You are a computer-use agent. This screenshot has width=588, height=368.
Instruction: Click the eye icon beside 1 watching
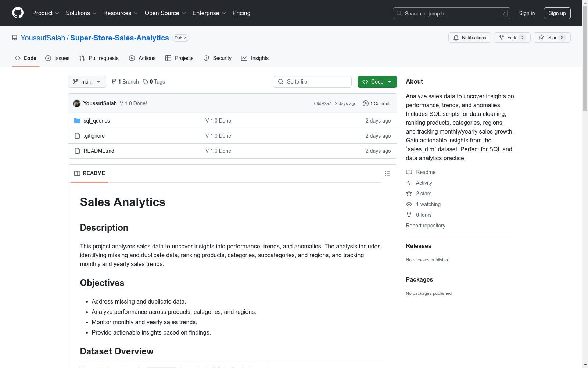(409, 204)
